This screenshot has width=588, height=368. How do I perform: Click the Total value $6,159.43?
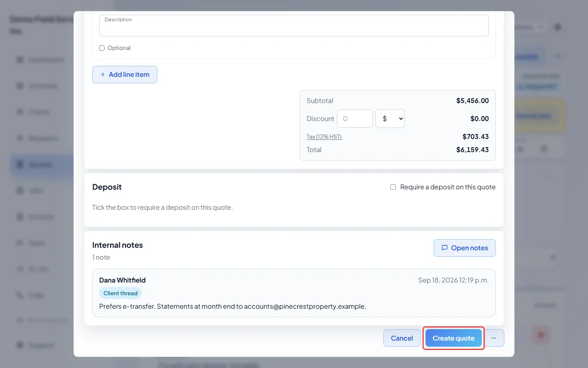pos(472,150)
